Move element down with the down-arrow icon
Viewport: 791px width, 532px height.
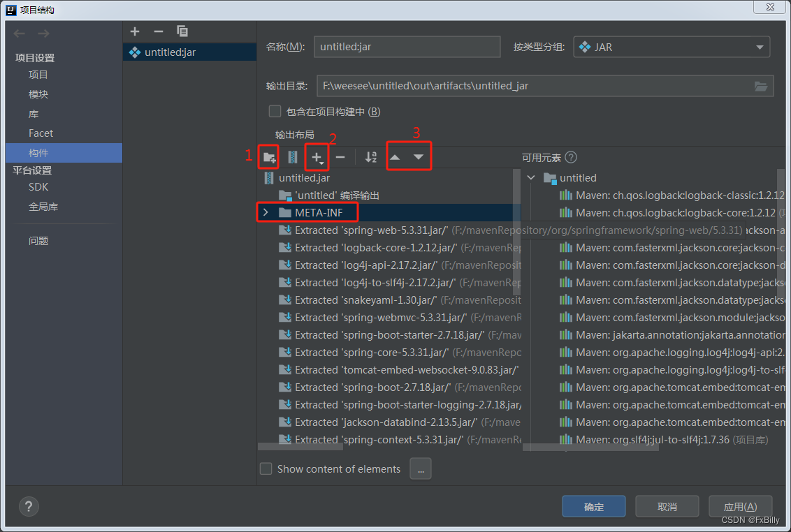419,157
